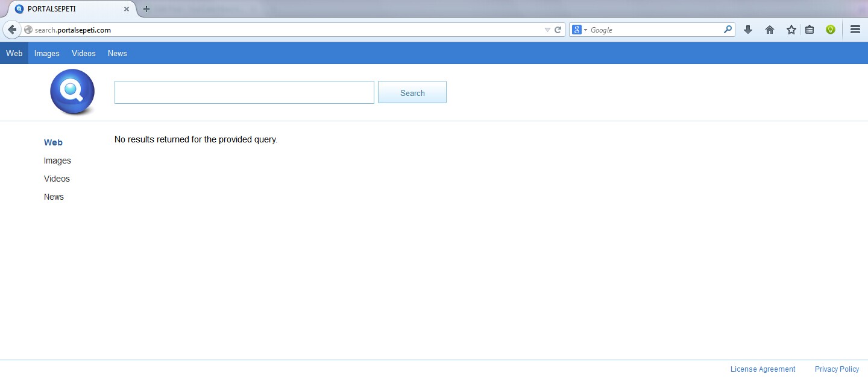
Task: Open the Downloads arrow icon
Action: click(x=748, y=30)
